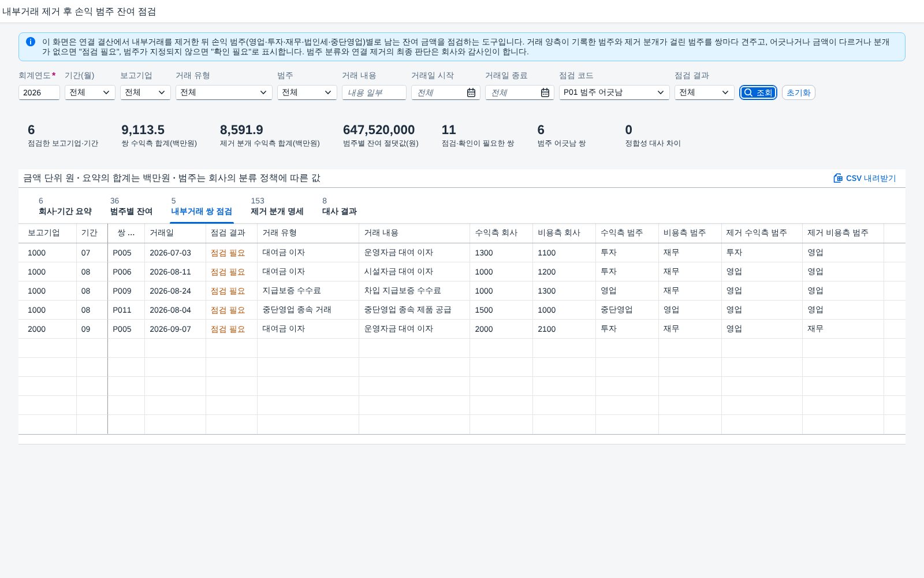Open the 제거 분개 명세 tab
The image size is (924, 578).
click(277, 206)
